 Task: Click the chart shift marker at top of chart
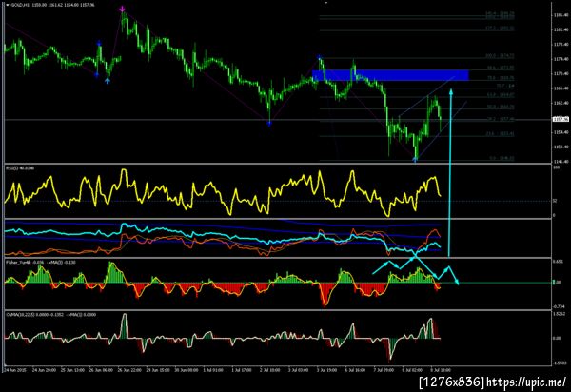coord(325,3)
